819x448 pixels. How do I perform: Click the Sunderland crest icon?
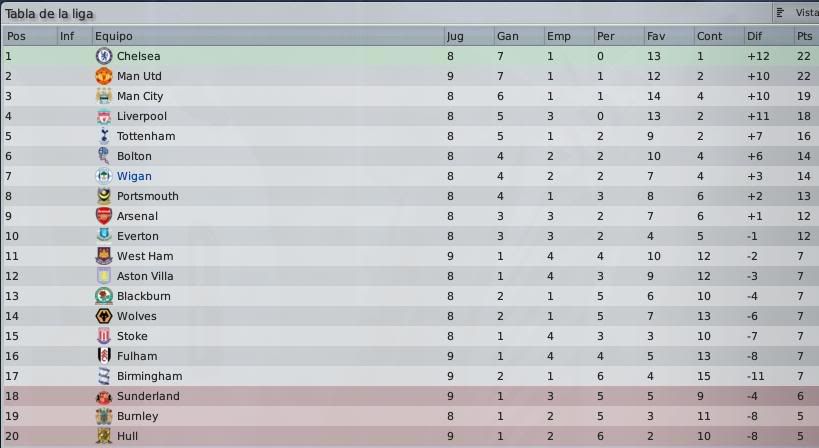[104, 396]
